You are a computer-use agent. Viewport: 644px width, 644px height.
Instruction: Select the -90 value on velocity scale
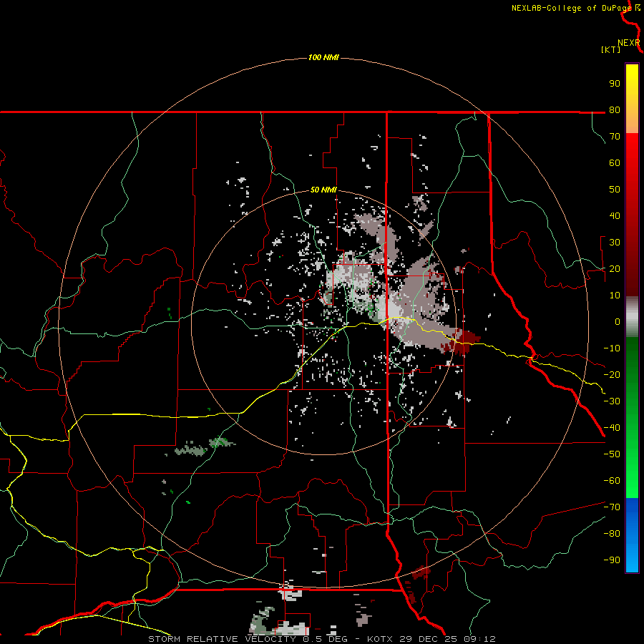pyautogui.click(x=612, y=560)
